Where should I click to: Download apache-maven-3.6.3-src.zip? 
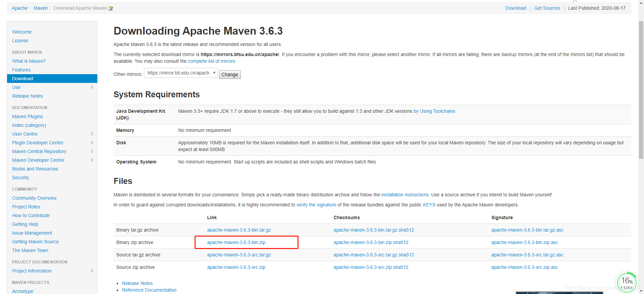[236, 267]
